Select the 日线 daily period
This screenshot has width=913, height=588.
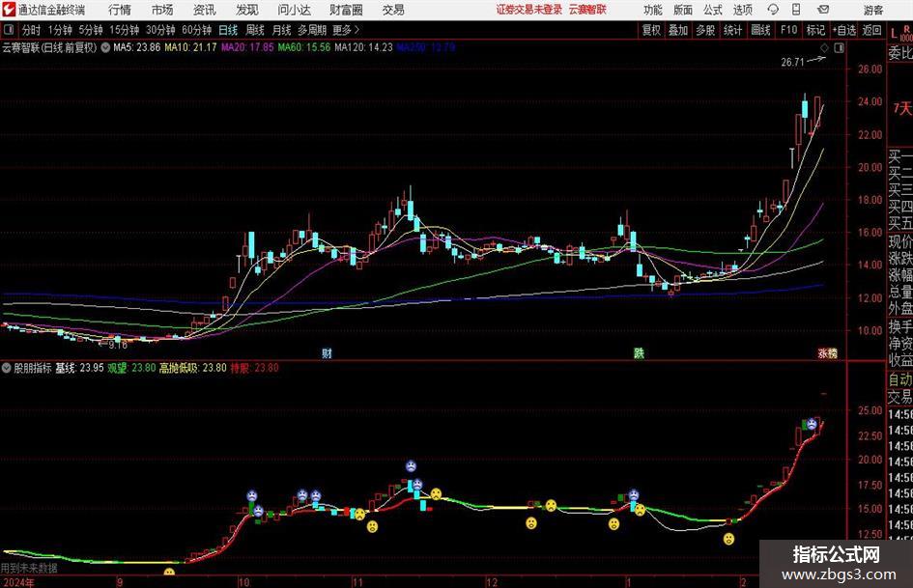pyautogui.click(x=228, y=30)
